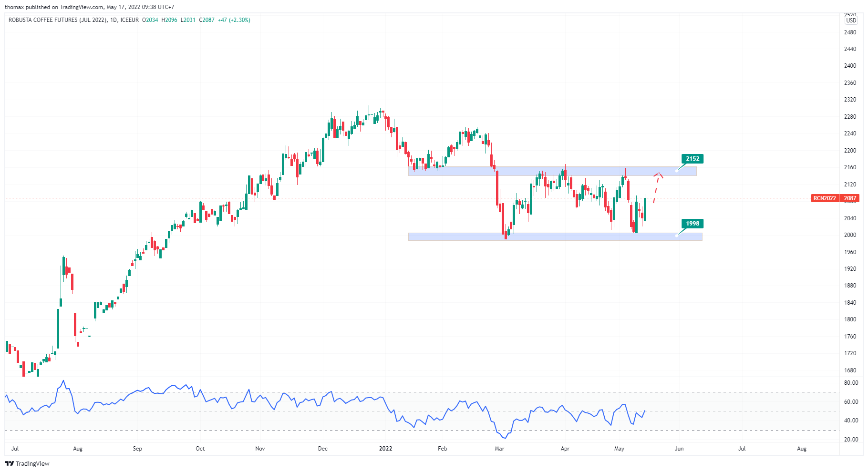Image resolution: width=868 pixels, height=472 pixels.
Task: Click the red RCN2022 symbol tag
Action: pyautogui.click(x=824, y=198)
